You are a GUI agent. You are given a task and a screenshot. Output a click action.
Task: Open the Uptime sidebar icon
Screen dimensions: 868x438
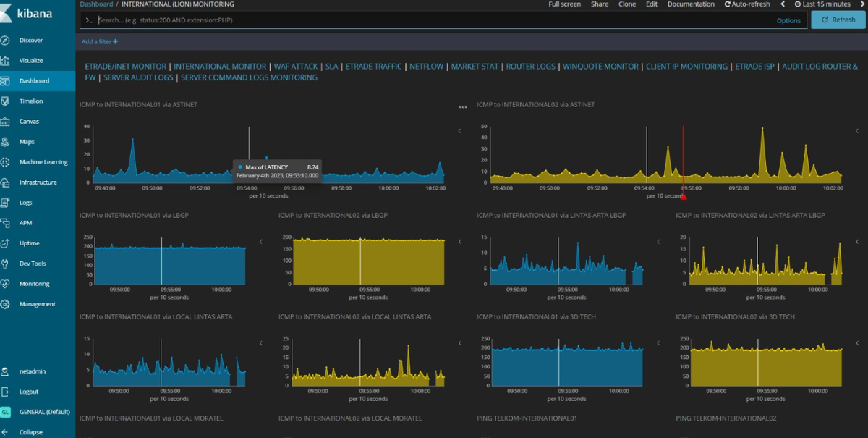click(5, 243)
